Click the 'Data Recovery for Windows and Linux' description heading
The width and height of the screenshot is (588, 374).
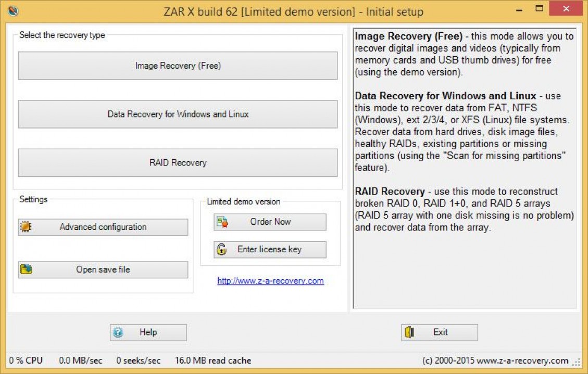click(x=445, y=96)
